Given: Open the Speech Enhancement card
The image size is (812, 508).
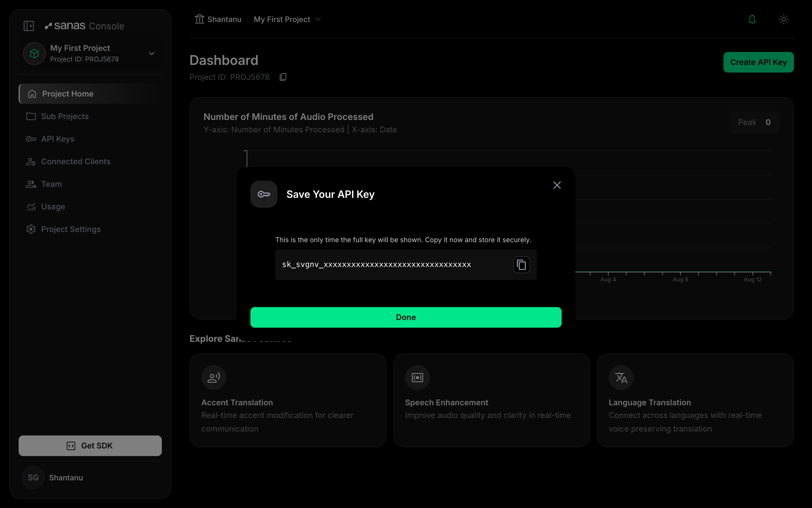Looking at the screenshot, I should click(491, 400).
